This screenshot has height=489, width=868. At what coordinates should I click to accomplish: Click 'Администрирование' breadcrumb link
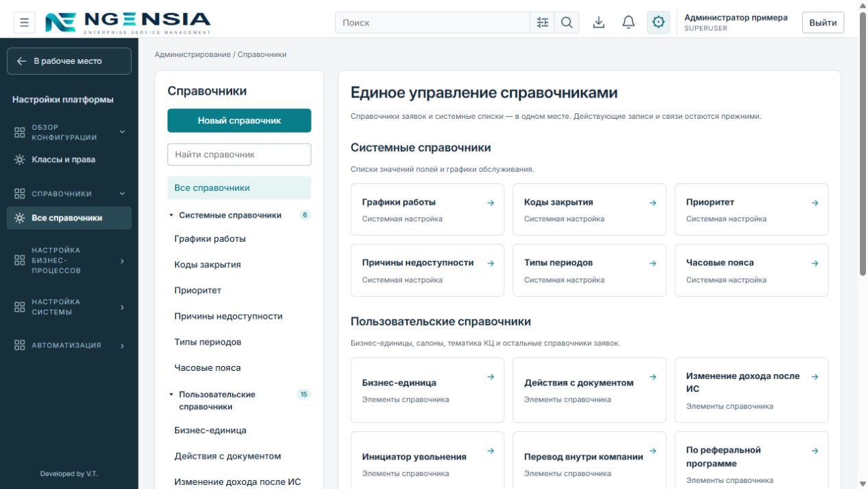point(192,54)
